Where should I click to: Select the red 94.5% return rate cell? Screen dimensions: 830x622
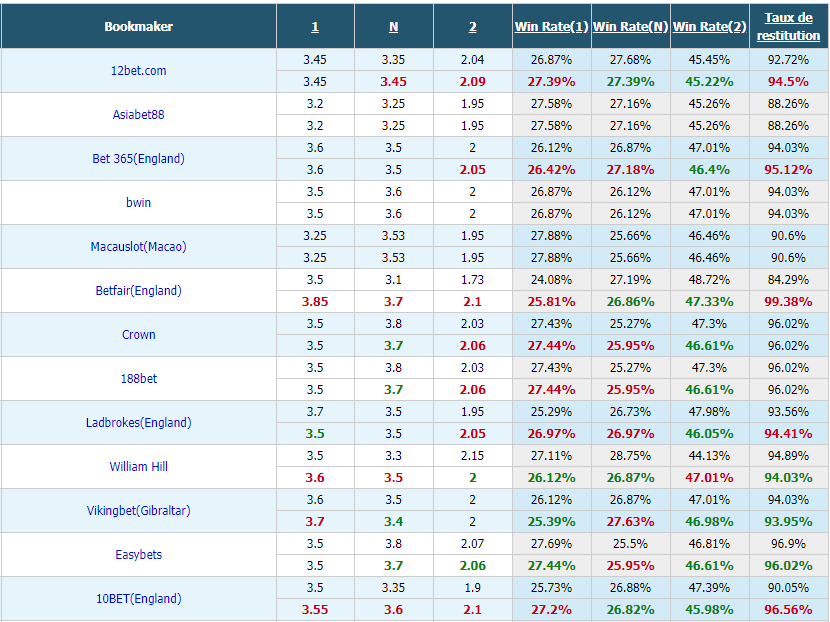click(789, 82)
